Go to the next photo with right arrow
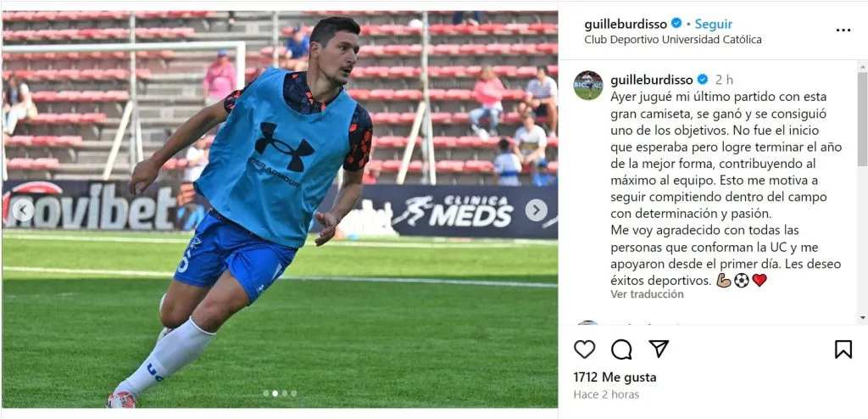Screen dimensions: 868x419 tap(536, 210)
